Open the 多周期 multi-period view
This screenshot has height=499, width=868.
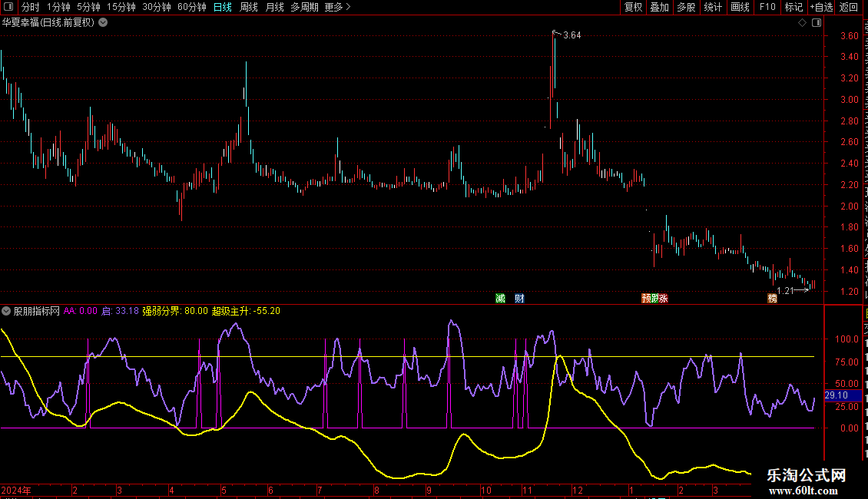click(304, 7)
